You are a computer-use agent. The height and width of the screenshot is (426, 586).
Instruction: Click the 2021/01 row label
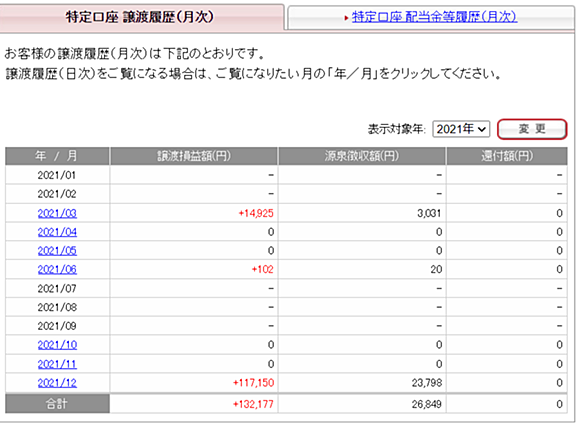[x=57, y=175]
